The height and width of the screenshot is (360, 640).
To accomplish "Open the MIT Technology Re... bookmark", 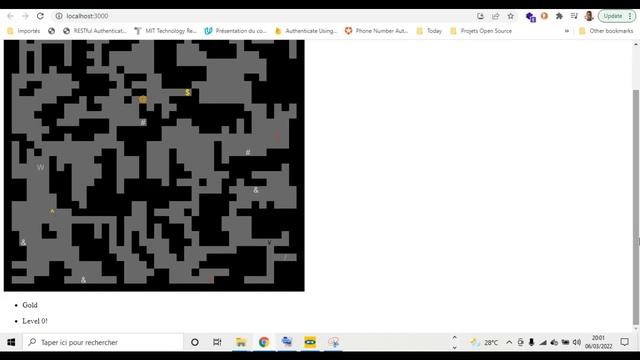I will pyautogui.click(x=165, y=31).
